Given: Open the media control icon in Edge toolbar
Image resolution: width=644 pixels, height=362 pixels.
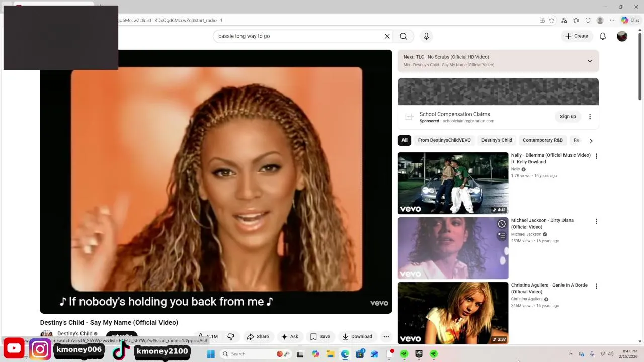Looking at the screenshot, I should pos(564,20).
